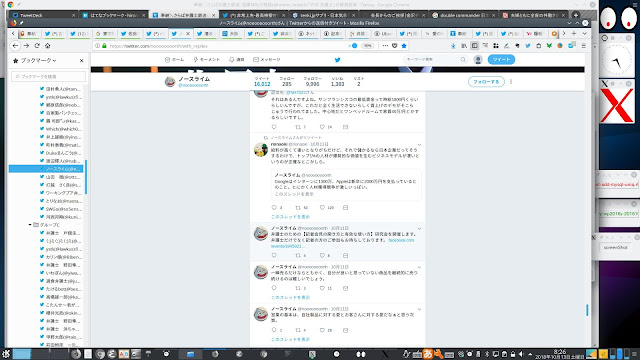Retweet the renaoki quoted tweet

298,207
